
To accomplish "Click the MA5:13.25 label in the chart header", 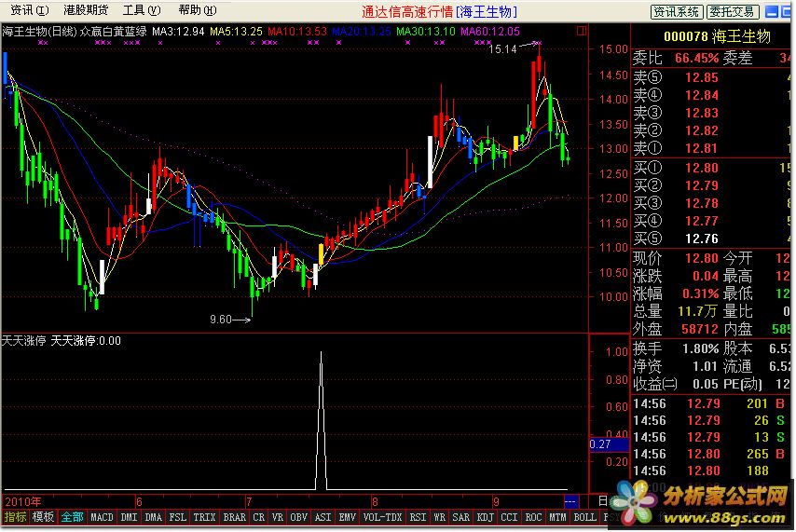I will 236,32.
